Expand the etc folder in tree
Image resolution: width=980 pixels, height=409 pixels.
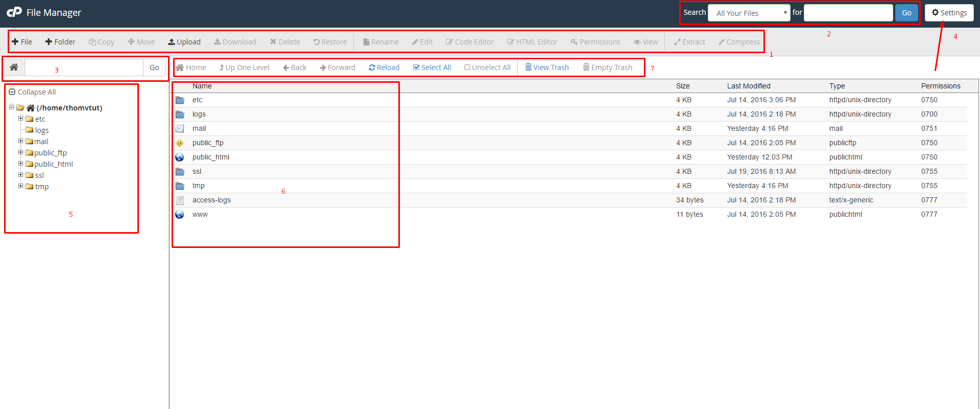click(x=21, y=119)
